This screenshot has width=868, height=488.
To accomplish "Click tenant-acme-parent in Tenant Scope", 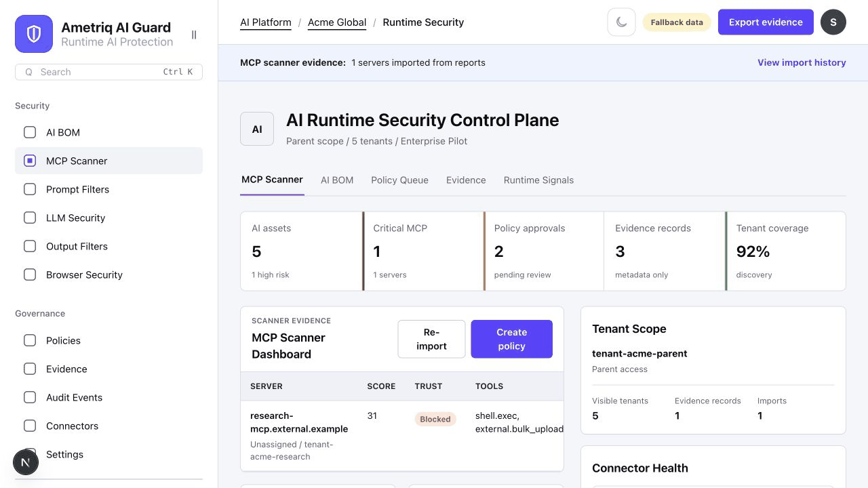I will tap(639, 353).
